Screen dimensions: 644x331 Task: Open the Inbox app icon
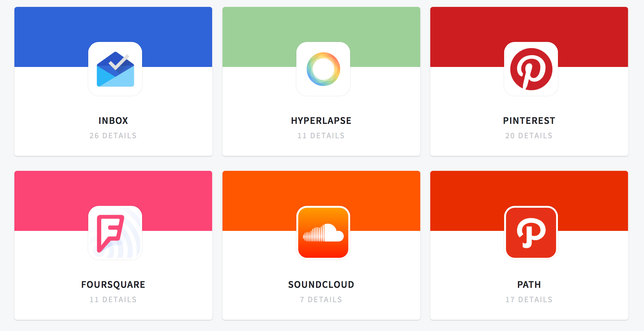(x=115, y=69)
